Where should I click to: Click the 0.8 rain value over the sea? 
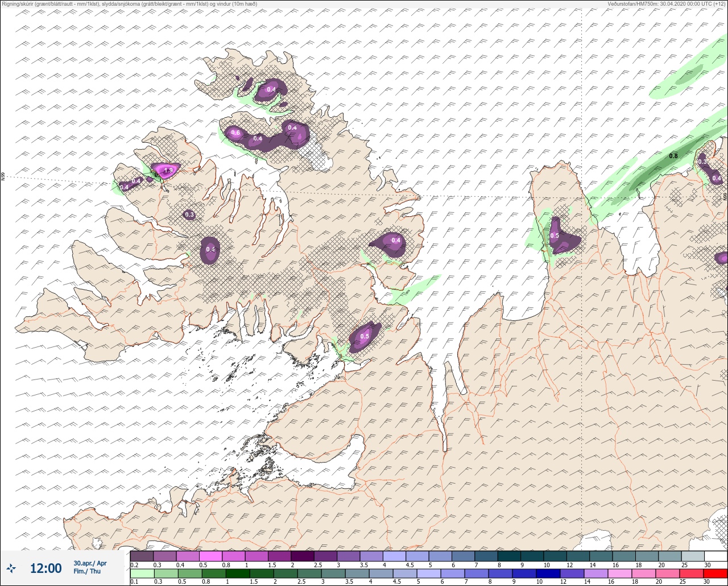pyautogui.click(x=673, y=156)
